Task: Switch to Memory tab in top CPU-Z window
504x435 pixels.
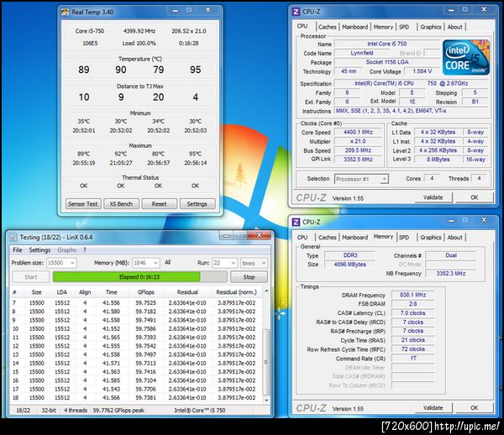Action: [383, 27]
